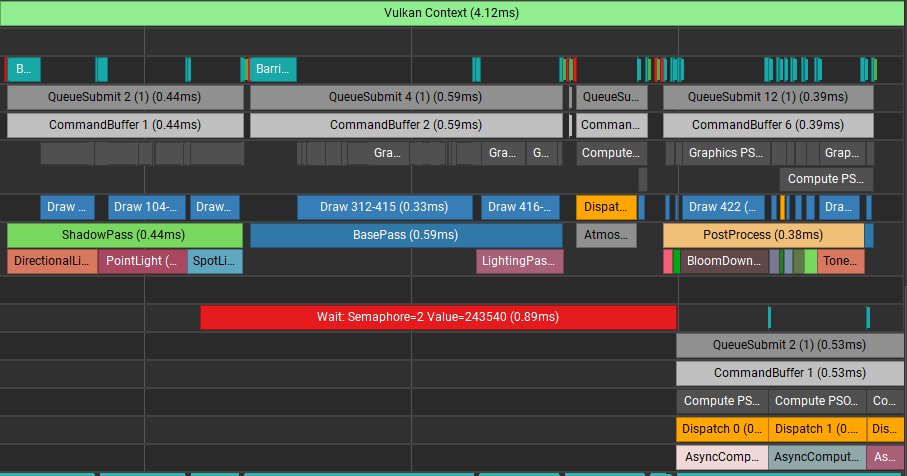Select the first Draw ... zone above DirectionalLi...
The height and width of the screenshot is (476, 907).
point(67,207)
